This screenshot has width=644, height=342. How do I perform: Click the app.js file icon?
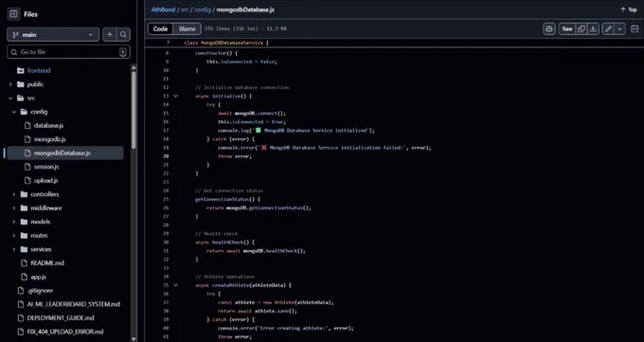pos(25,277)
